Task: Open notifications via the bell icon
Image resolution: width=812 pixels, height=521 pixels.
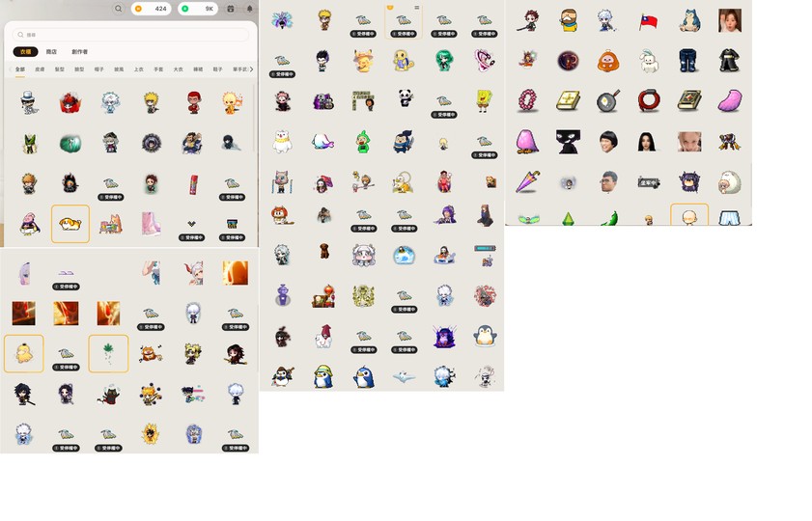Action: coord(249,9)
